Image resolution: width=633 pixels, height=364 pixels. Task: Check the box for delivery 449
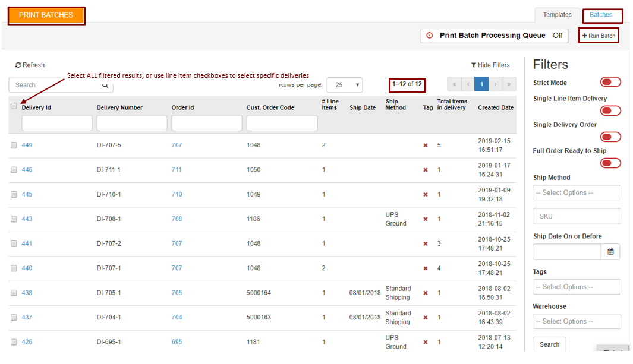[x=14, y=145]
